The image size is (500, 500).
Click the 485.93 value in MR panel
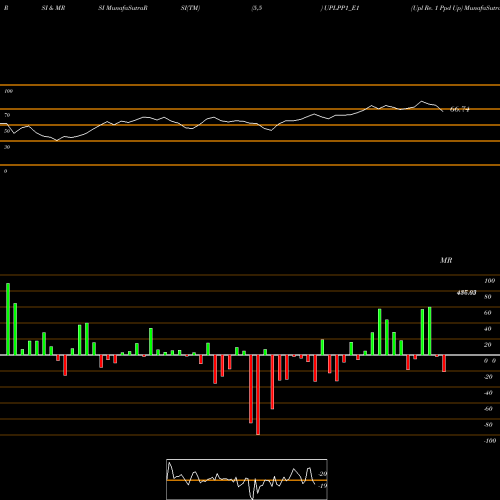466,293
